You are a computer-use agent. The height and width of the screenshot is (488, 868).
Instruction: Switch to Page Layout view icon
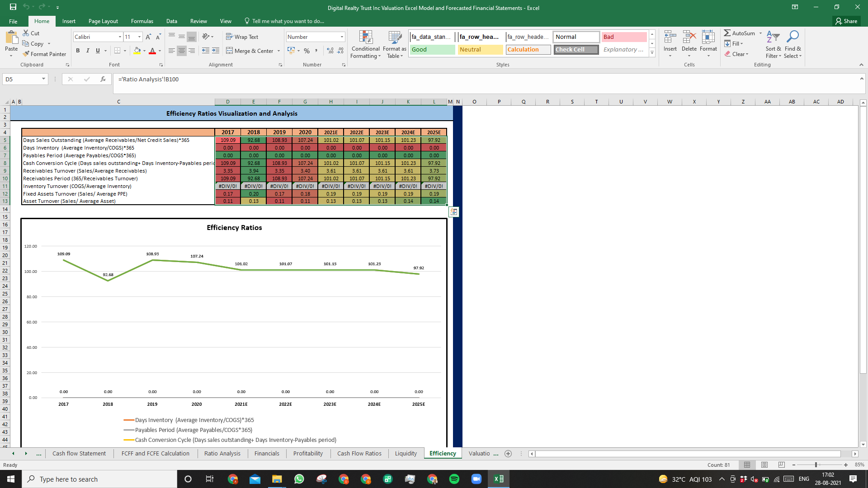(764, 465)
